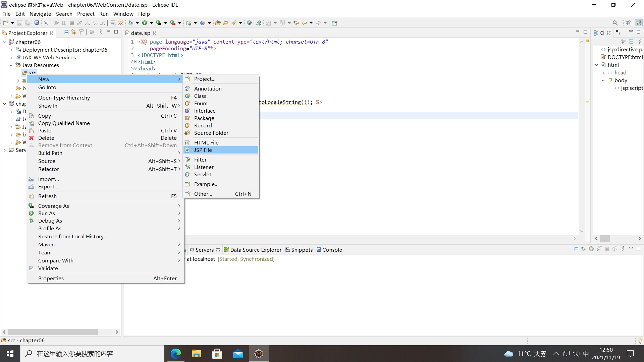The image size is (644, 362).
Task: Expand the head node in Outline
Action: (x=603, y=73)
